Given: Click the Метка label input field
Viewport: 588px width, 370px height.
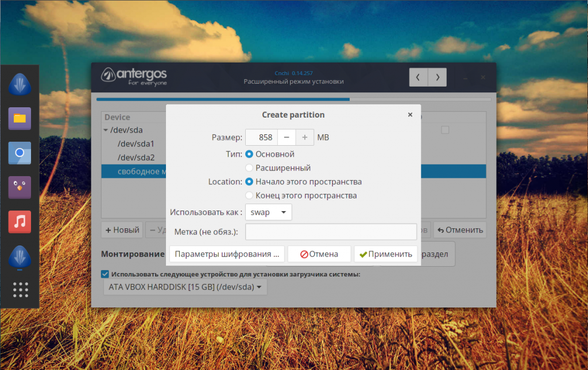Looking at the screenshot, I should tap(330, 232).
